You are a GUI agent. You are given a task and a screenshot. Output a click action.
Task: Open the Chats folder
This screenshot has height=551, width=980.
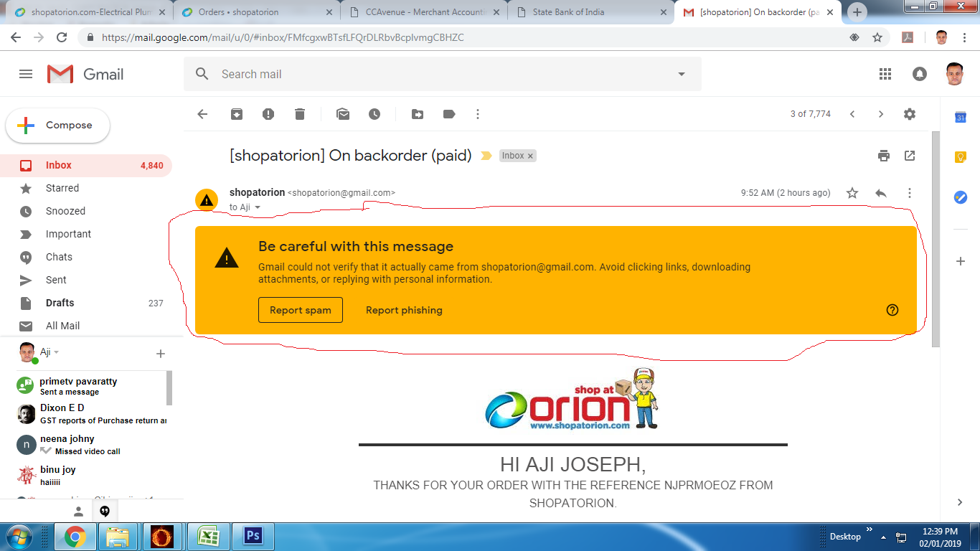coord(86,257)
